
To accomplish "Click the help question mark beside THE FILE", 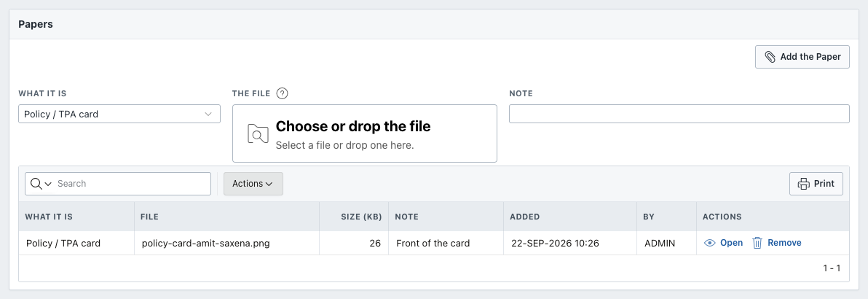I will 283,93.
